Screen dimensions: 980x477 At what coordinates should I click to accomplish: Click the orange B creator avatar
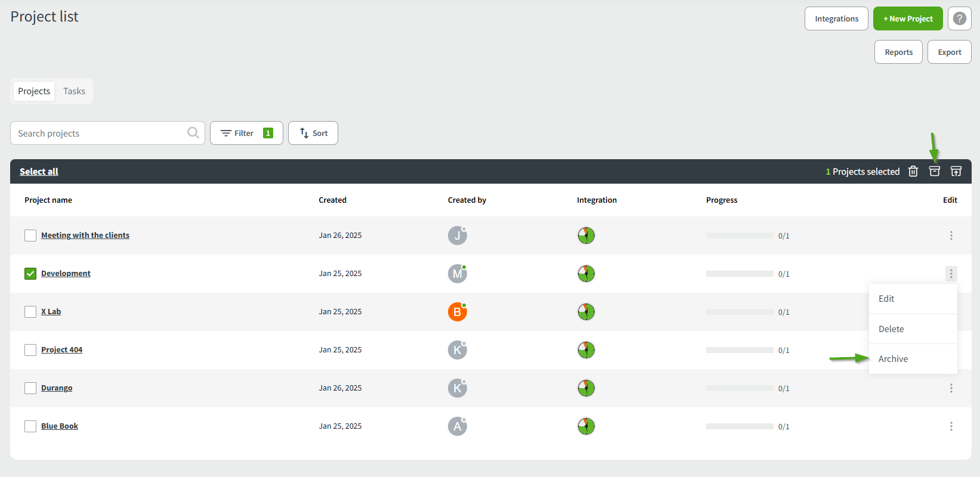point(457,312)
